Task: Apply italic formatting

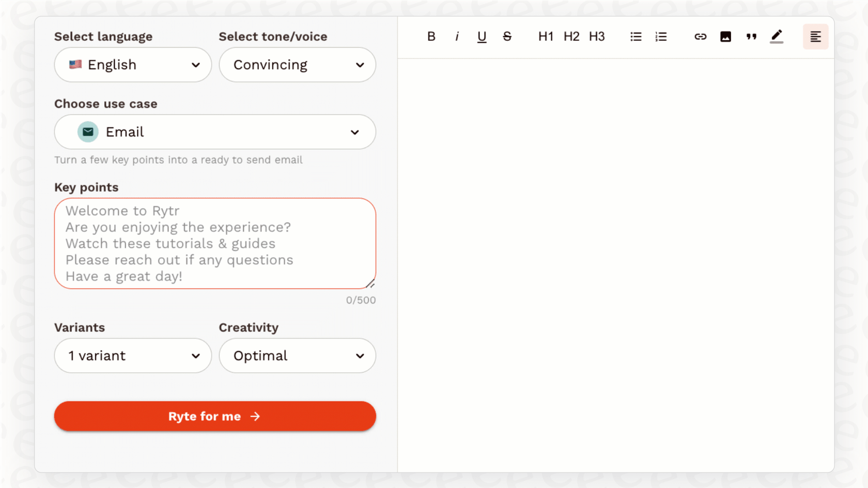Action: click(x=456, y=36)
